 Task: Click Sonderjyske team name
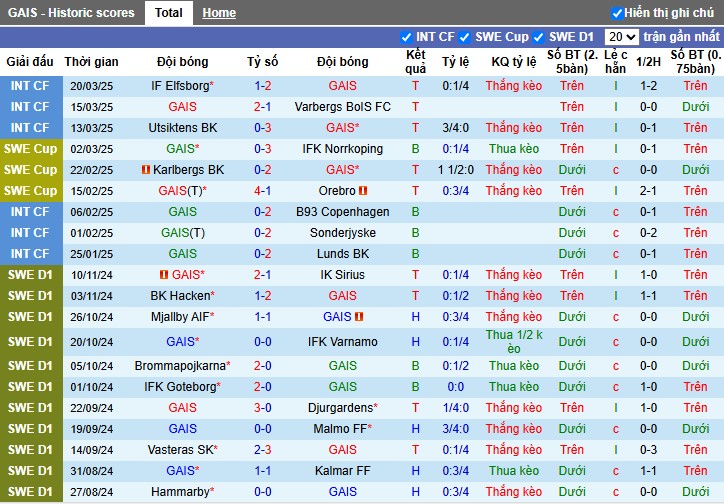pos(343,233)
